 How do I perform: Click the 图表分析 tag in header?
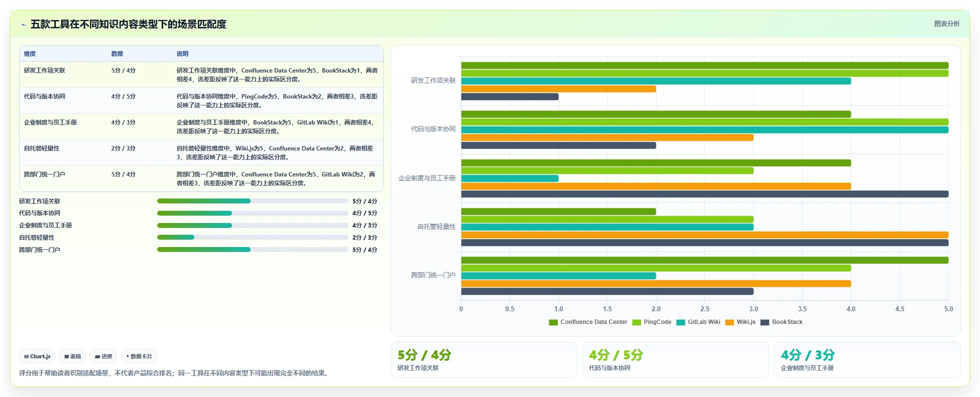947,24
